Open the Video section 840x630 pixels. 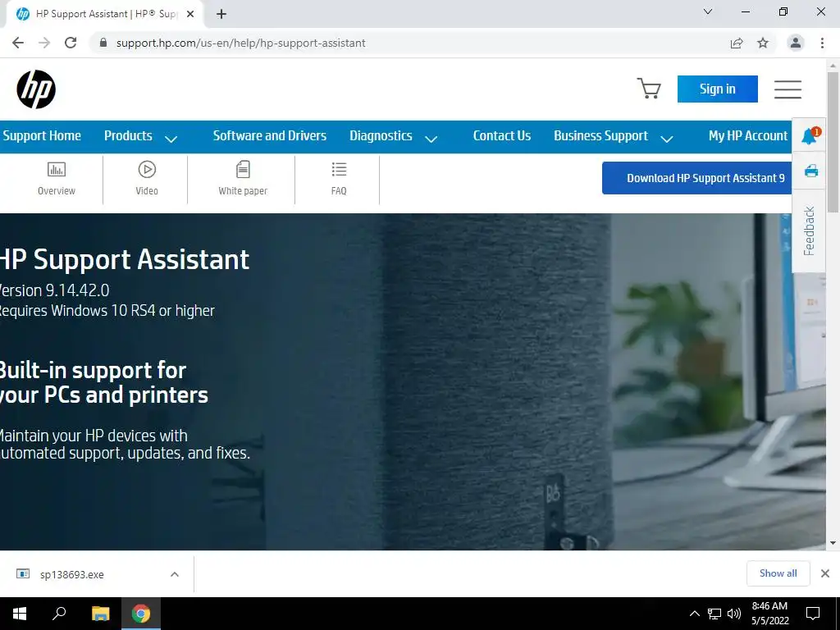pos(147,179)
